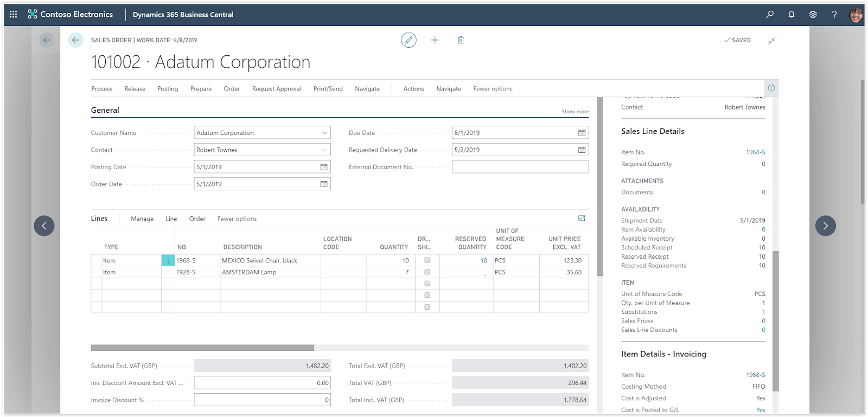Click the pencil edit icon
The height and width of the screenshot is (417, 868).
409,40
